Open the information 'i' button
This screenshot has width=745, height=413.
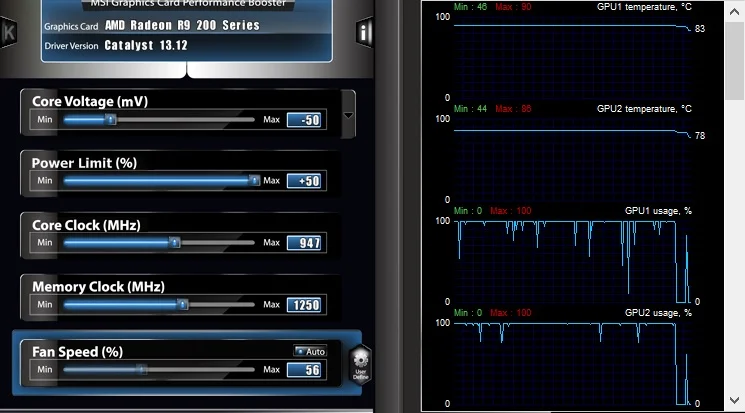364,32
